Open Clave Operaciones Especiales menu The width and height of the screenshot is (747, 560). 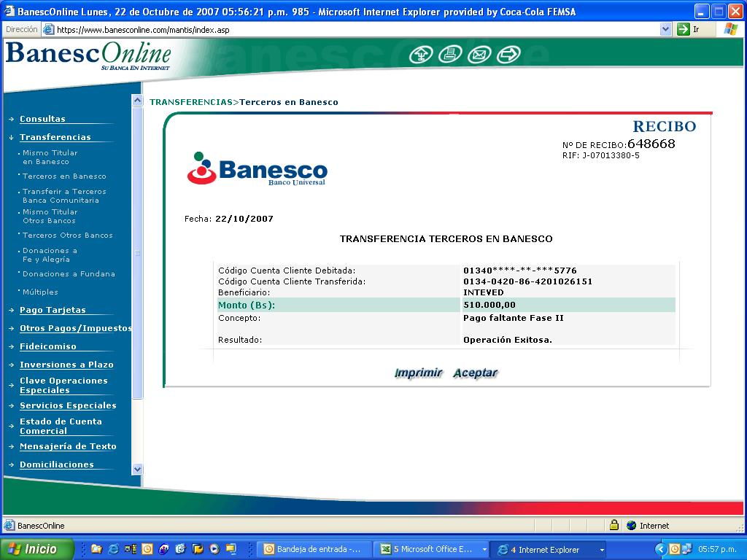pyautogui.click(x=63, y=385)
